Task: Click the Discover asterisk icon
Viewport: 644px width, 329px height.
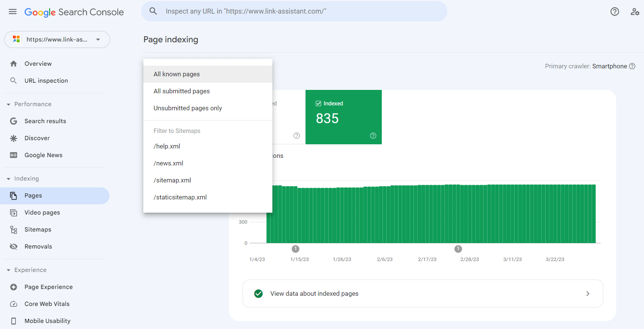Action: pos(14,138)
